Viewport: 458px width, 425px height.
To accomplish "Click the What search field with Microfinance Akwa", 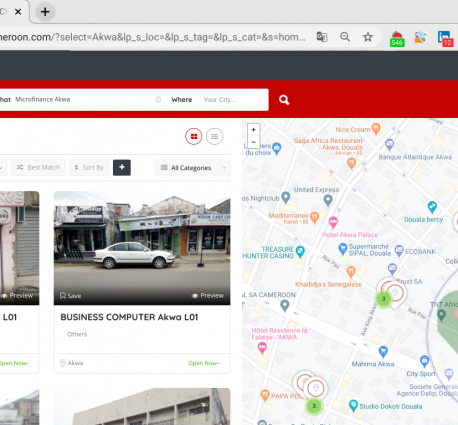I will click(x=83, y=99).
